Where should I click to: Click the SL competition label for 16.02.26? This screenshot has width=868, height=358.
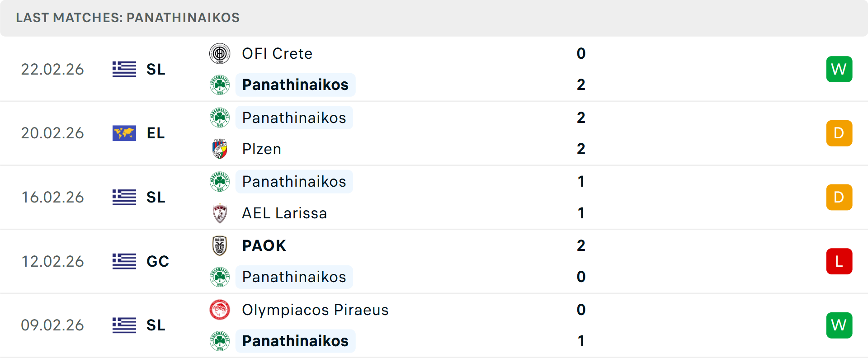tap(156, 197)
